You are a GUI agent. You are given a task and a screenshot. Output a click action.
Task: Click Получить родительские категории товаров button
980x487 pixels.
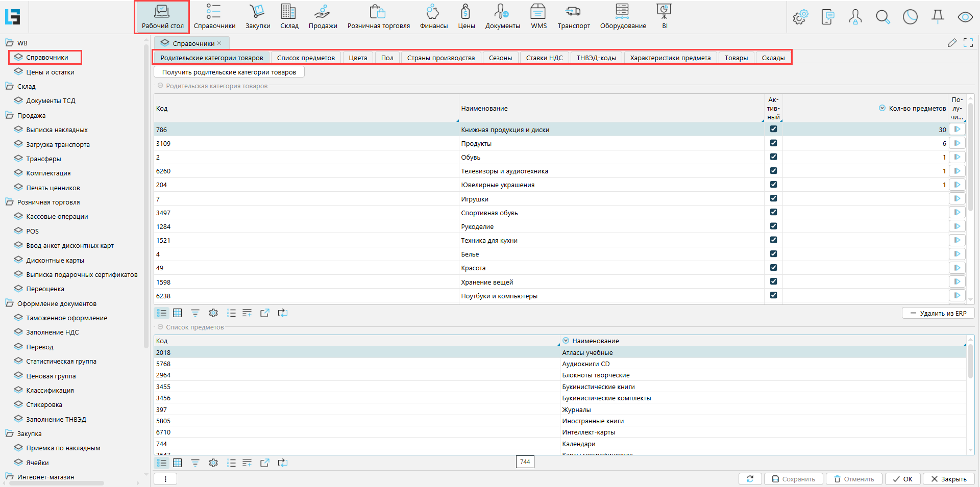(229, 72)
